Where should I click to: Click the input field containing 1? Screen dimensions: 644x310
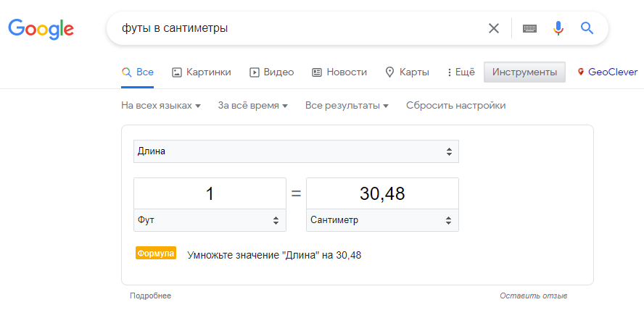[x=210, y=193]
